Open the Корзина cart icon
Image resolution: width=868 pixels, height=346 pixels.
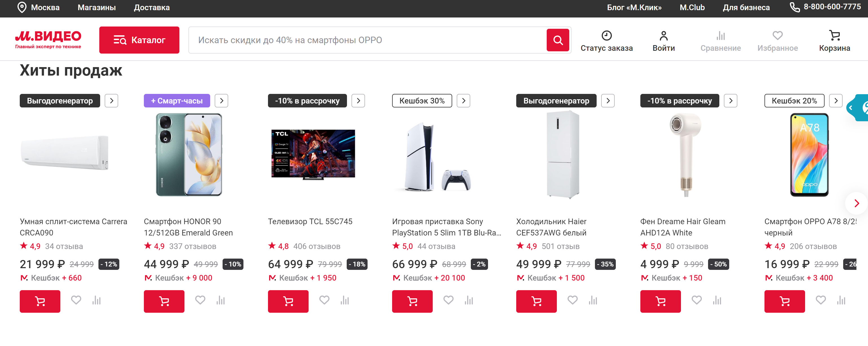pyautogui.click(x=834, y=36)
